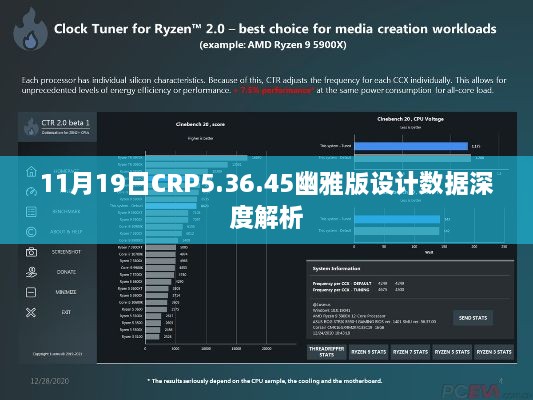Viewport: 533px width, 400px height.
Task: Take a screenshot with the camera icon
Action: [31, 252]
